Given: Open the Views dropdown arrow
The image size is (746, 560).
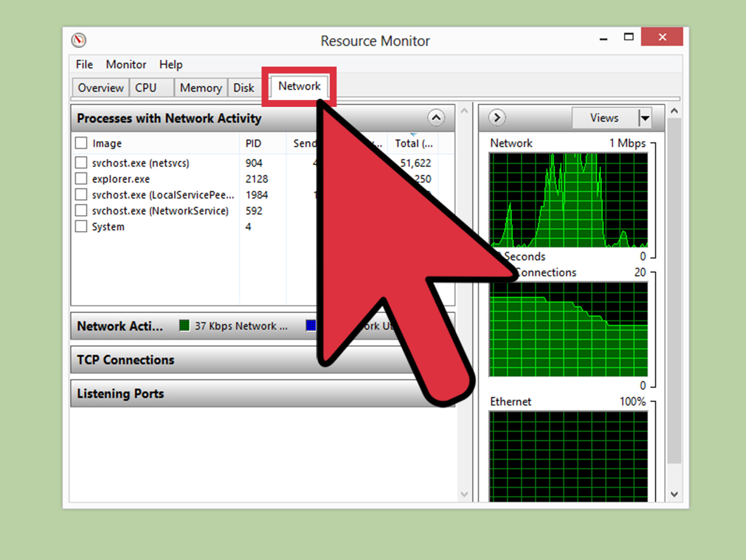Looking at the screenshot, I should pyautogui.click(x=645, y=118).
